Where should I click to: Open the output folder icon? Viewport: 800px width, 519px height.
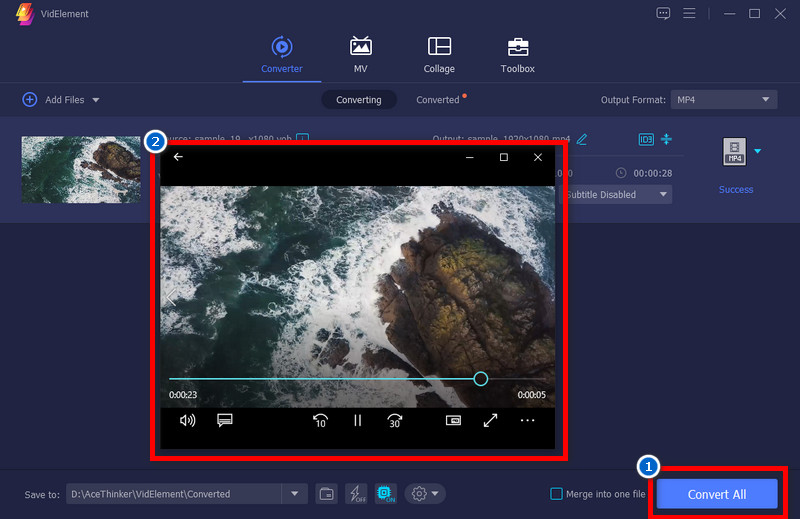click(326, 494)
